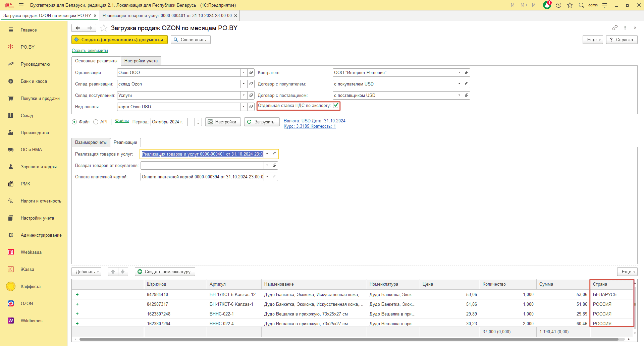644x346 pixels.
Task: Click horizontal scrollbar of the table
Action: [x=349, y=339]
